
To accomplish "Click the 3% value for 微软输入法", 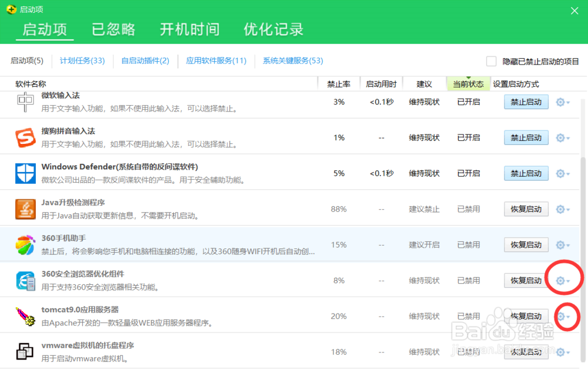I will pyautogui.click(x=339, y=102).
